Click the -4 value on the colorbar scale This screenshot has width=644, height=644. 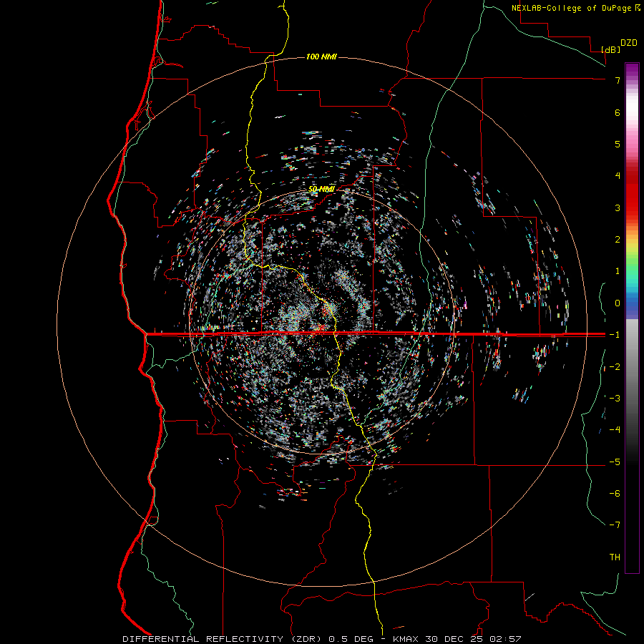pos(615,430)
